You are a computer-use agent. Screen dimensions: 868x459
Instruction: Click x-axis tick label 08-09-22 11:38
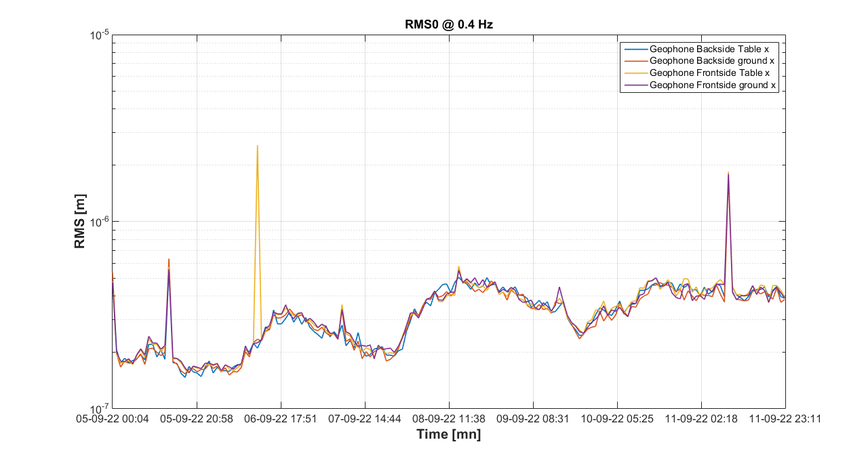449,419
